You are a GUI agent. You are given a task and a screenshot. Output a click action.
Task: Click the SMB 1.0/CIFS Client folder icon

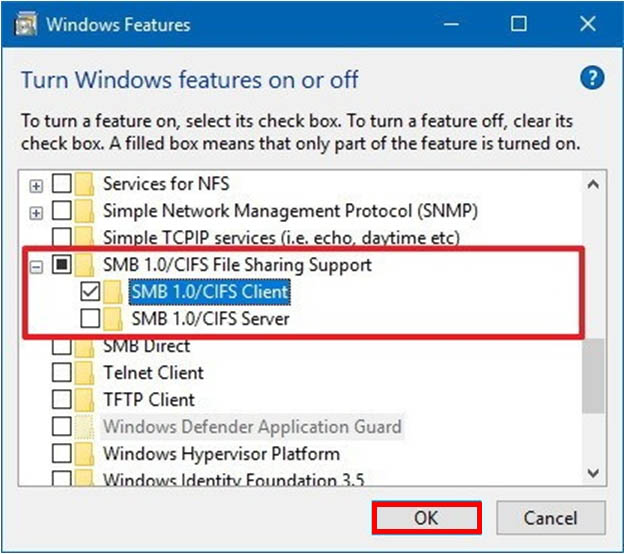coord(116,292)
